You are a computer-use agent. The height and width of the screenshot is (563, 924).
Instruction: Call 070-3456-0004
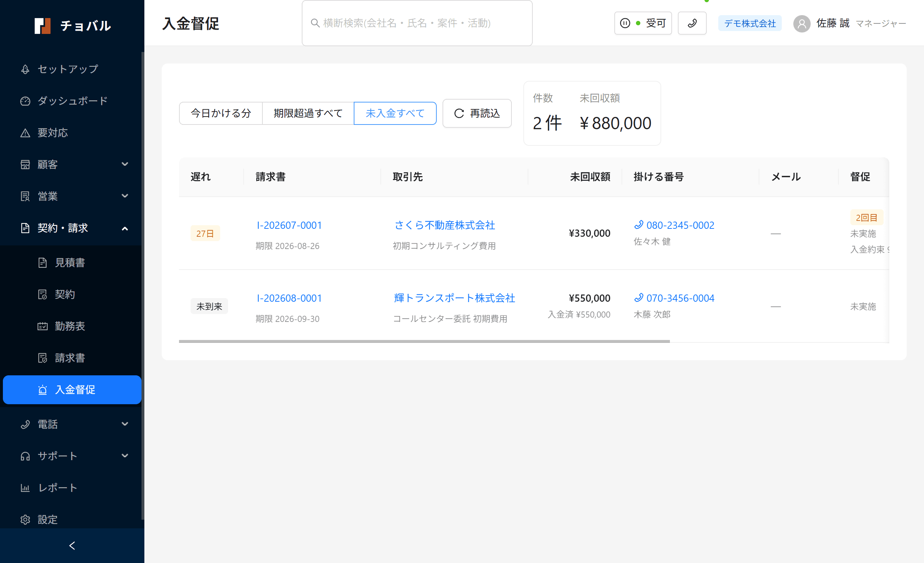coord(674,298)
